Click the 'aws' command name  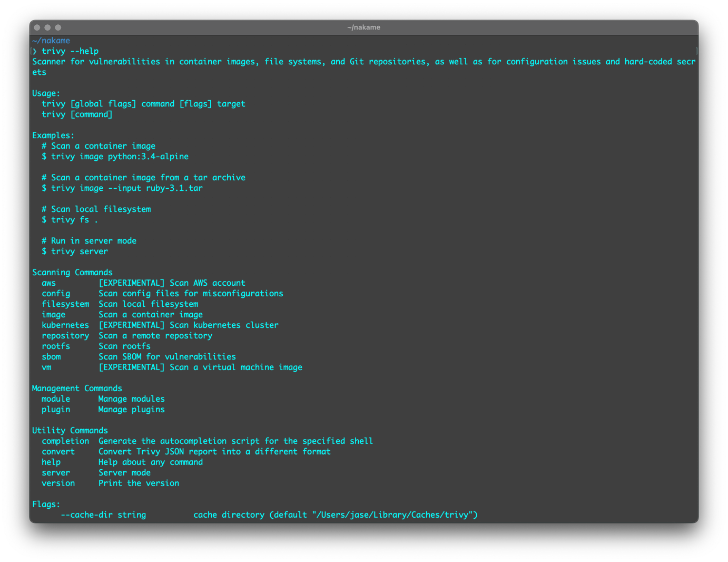[x=49, y=283]
